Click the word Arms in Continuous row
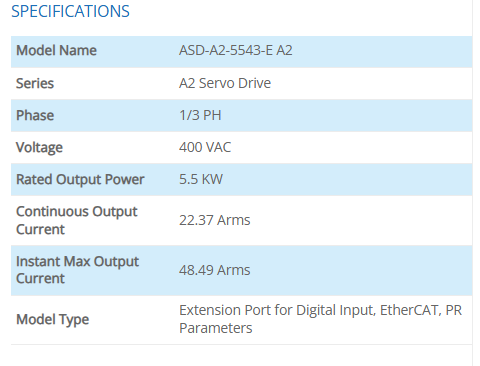The height and width of the screenshot is (366, 480). (x=234, y=220)
